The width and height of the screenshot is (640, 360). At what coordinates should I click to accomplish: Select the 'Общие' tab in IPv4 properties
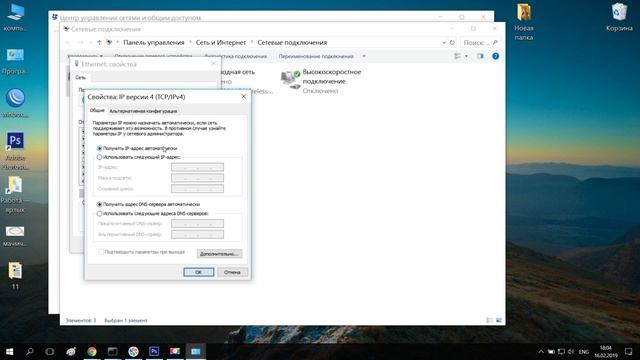click(x=97, y=111)
